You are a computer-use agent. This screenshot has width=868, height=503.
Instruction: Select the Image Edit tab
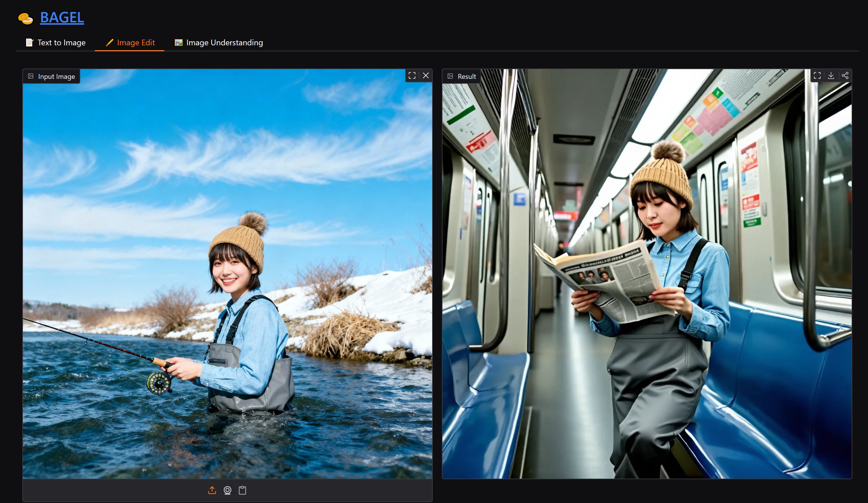click(130, 42)
